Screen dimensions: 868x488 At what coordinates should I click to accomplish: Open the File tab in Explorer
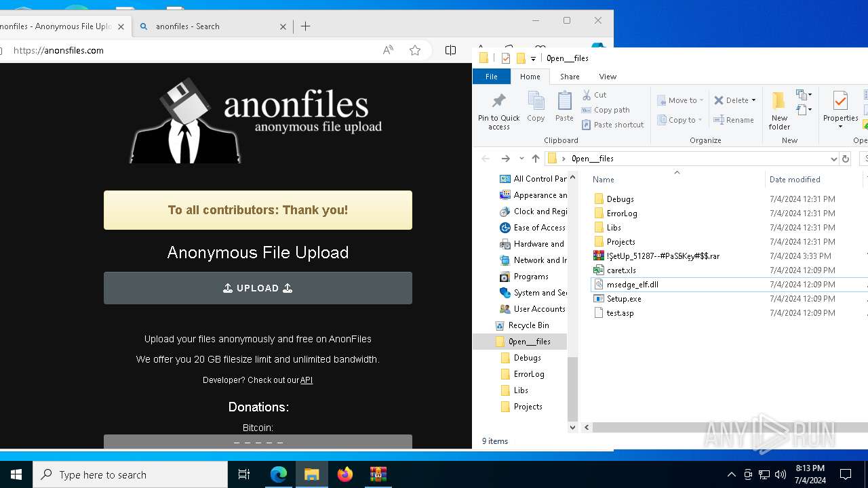pyautogui.click(x=492, y=77)
